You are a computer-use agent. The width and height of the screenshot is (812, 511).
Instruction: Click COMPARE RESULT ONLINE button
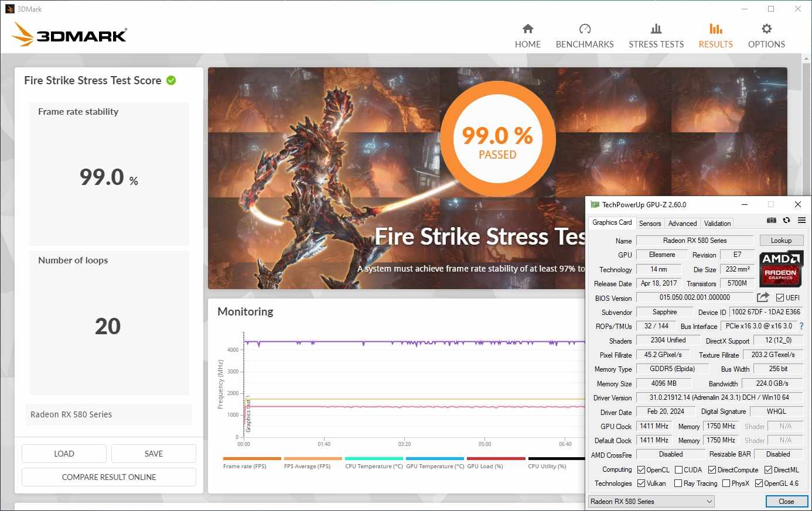[109, 477]
